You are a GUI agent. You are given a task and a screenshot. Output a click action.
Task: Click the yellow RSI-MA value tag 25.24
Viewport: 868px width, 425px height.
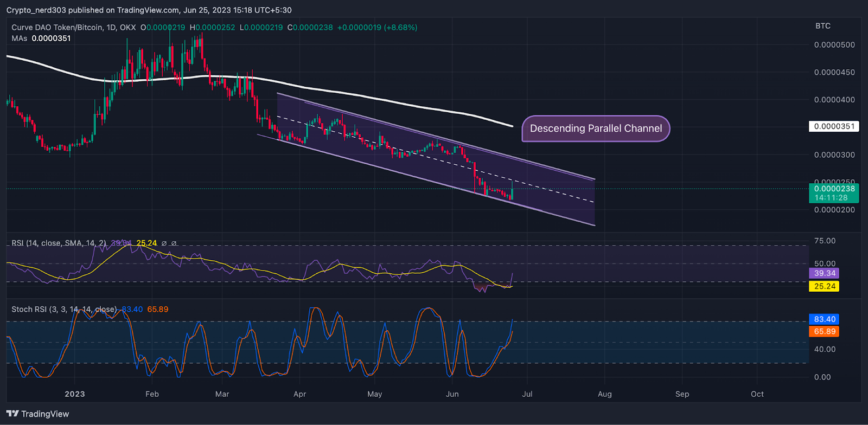tap(824, 286)
